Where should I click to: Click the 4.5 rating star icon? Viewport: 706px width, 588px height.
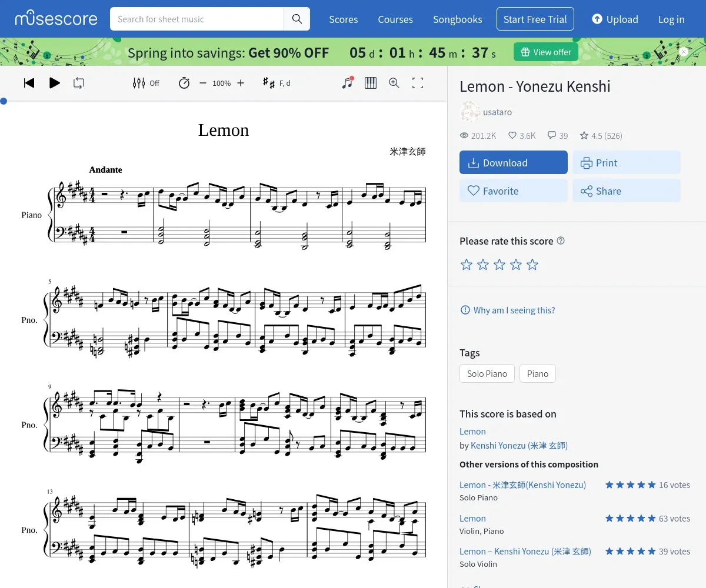tap(584, 135)
